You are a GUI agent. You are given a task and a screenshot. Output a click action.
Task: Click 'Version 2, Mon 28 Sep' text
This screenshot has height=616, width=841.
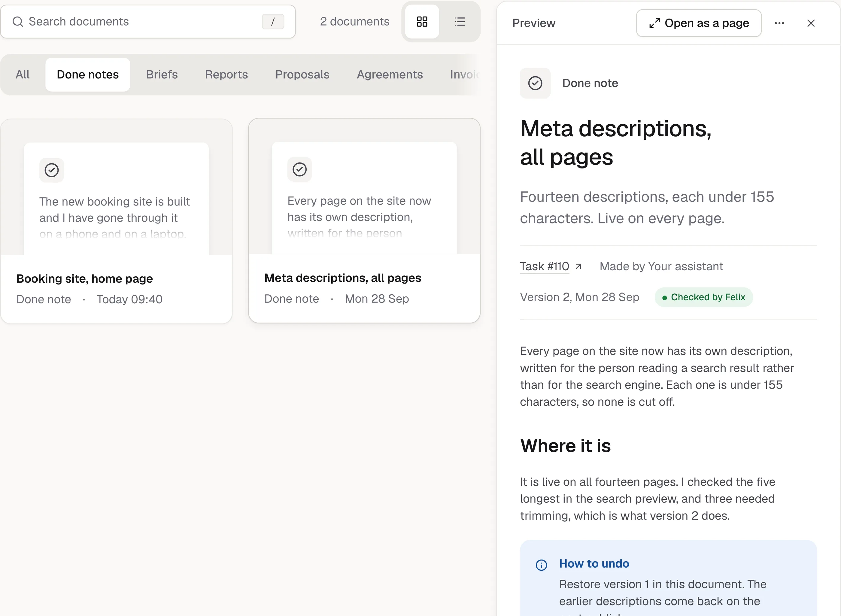(x=580, y=297)
